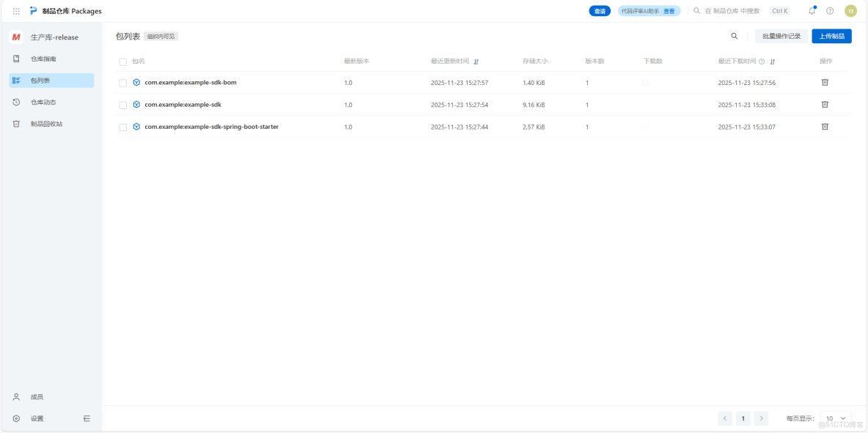This screenshot has height=433, width=868.
Task: Delete the com.example:example-sdk package row
Action: pyautogui.click(x=824, y=105)
